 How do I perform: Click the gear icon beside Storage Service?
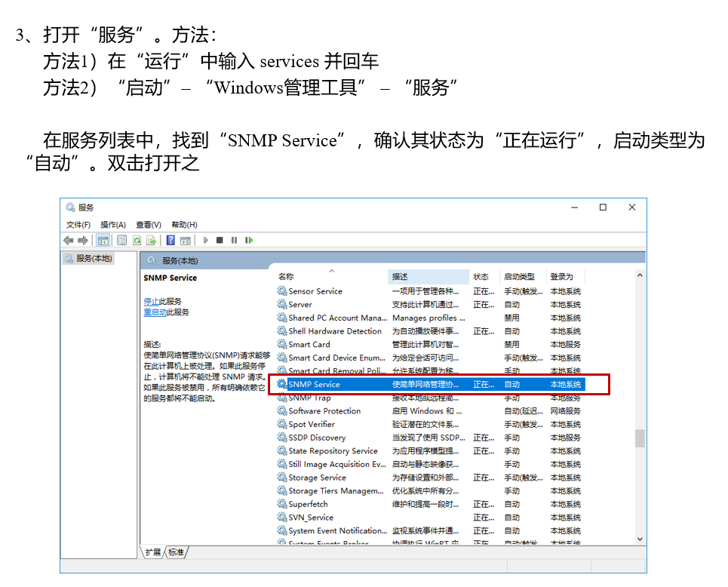click(282, 477)
